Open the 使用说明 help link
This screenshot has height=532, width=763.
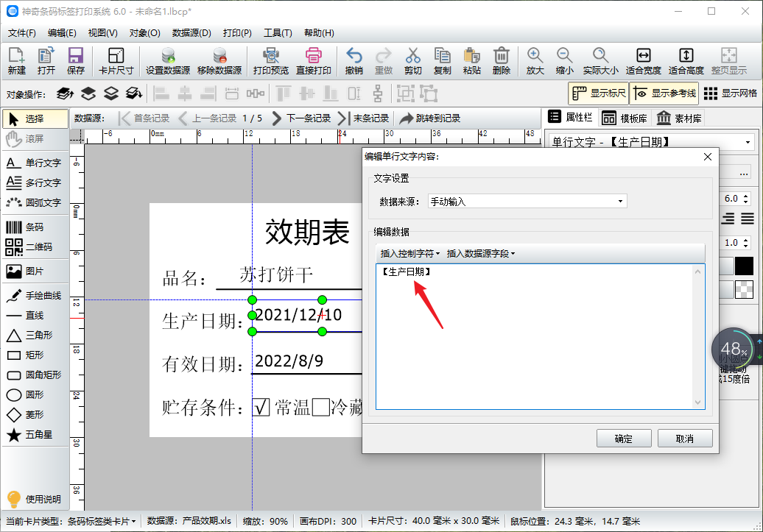point(34,499)
